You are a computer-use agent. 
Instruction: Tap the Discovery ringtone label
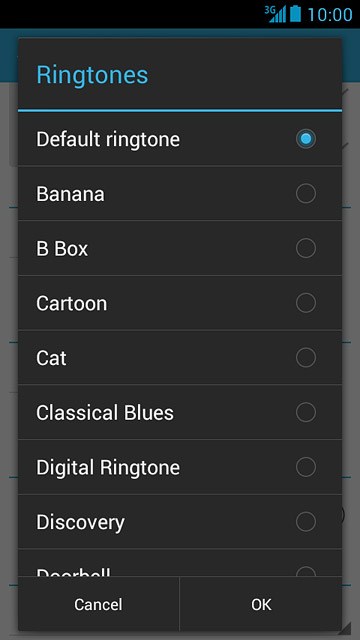tap(80, 522)
